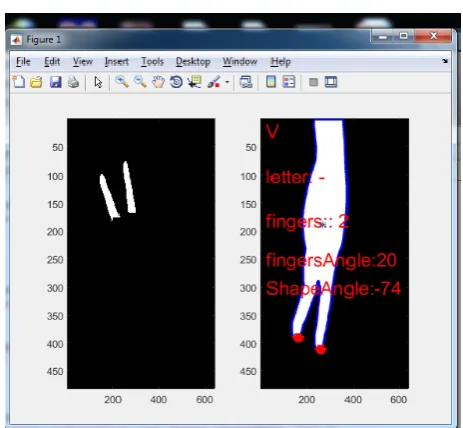Choose the Rotate 3D tool

176,82
